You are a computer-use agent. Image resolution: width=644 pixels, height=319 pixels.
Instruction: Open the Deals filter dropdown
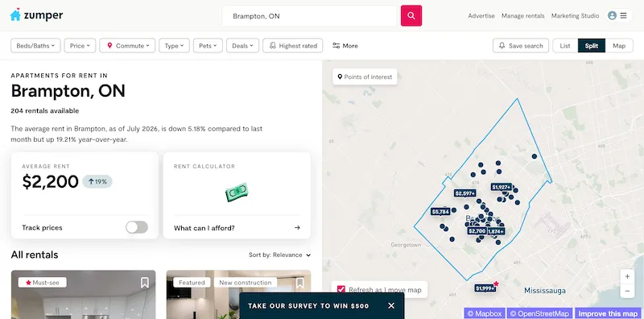click(243, 46)
